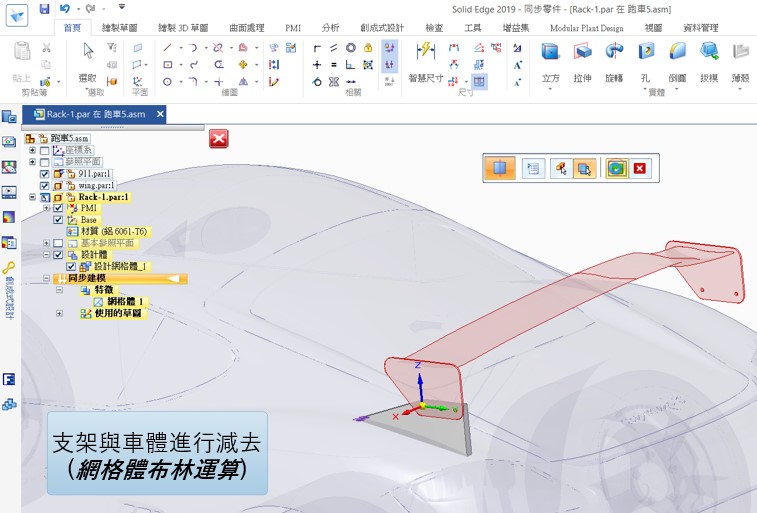This screenshot has width=757, height=513.
Task: Toggle visibility checkbox for 座標系
Action: [x=44, y=151]
